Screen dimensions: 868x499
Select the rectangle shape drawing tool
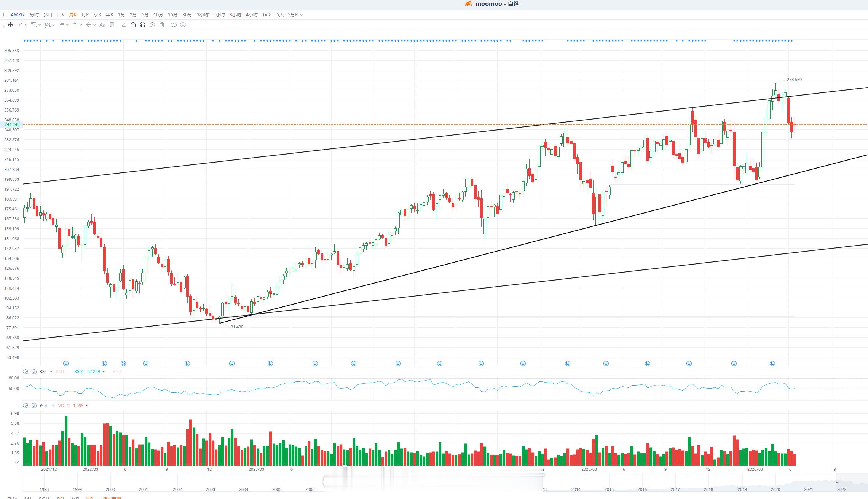pyautogui.click(x=34, y=25)
